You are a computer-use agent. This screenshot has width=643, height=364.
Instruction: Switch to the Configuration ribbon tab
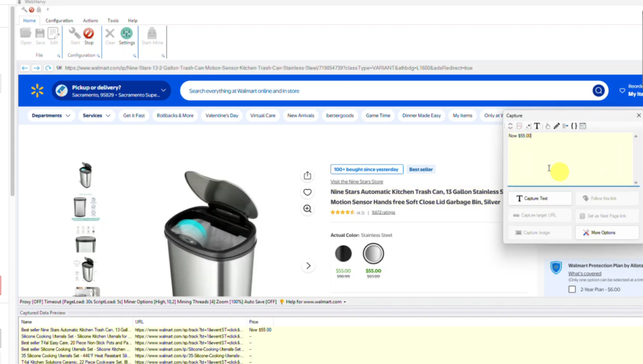59,20
